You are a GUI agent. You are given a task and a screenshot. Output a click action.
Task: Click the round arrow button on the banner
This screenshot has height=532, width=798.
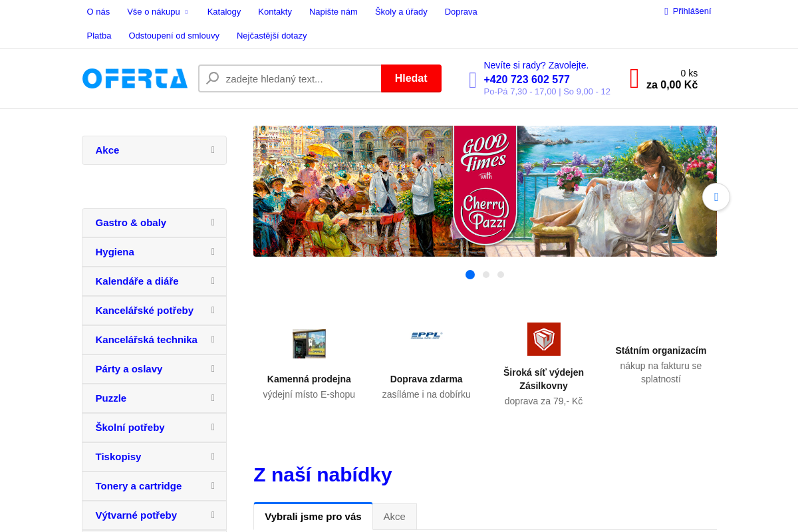coord(716,197)
